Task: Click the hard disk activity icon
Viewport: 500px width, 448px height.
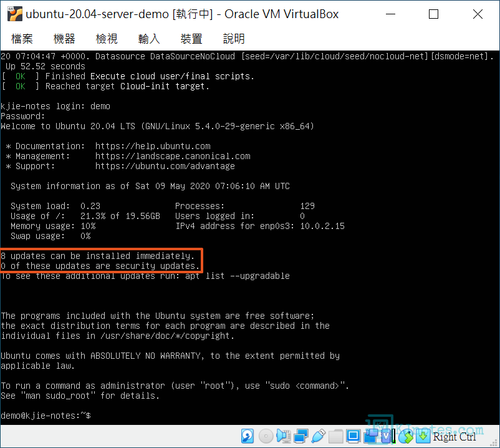Action: point(248,436)
